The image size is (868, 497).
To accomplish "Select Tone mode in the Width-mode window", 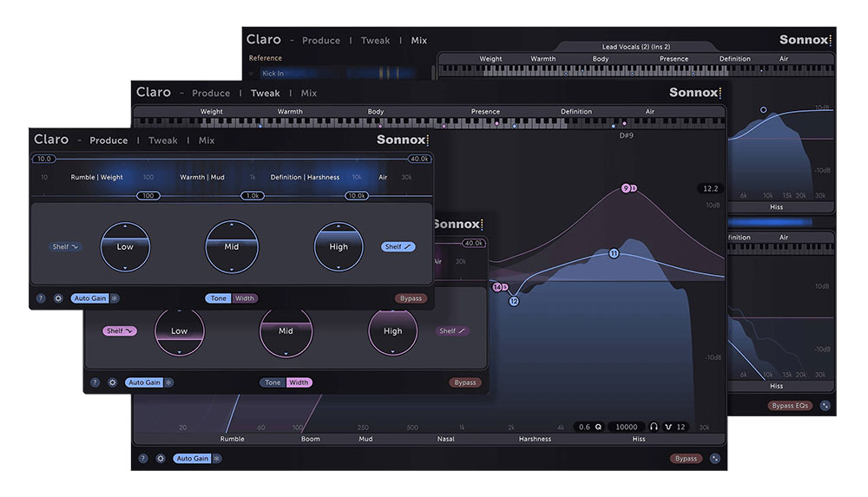I will coord(273,383).
